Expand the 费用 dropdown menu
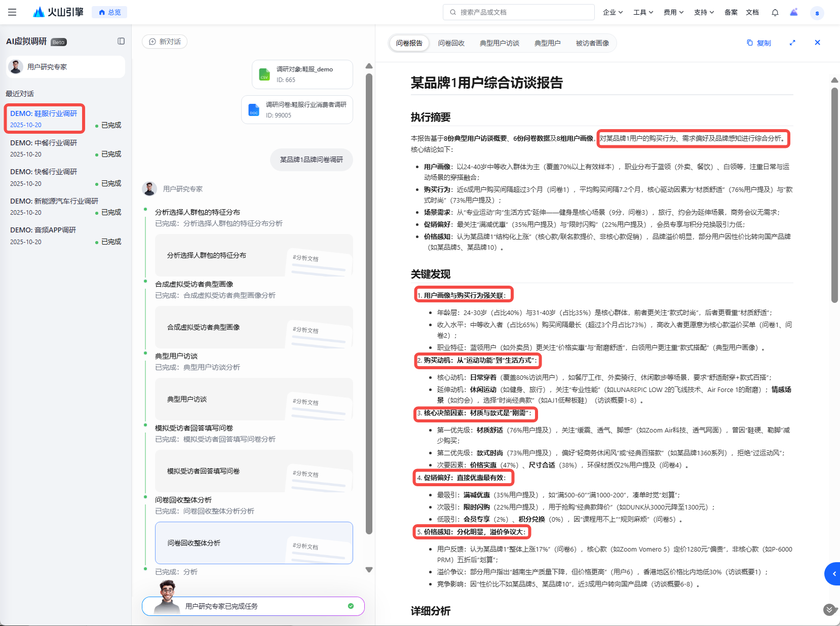This screenshot has width=840, height=626. tap(674, 12)
